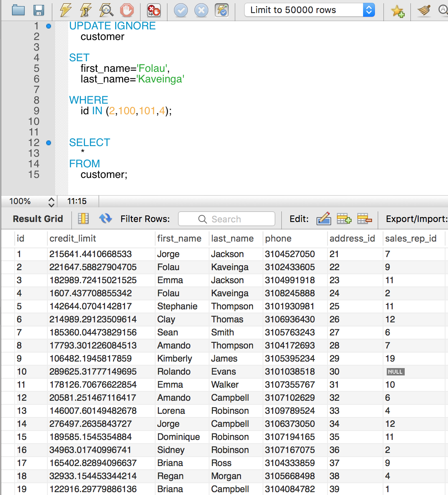Click the SET keyword on line 4
The height and width of the screenshot is (495, 448).
[x=79, y=58]
